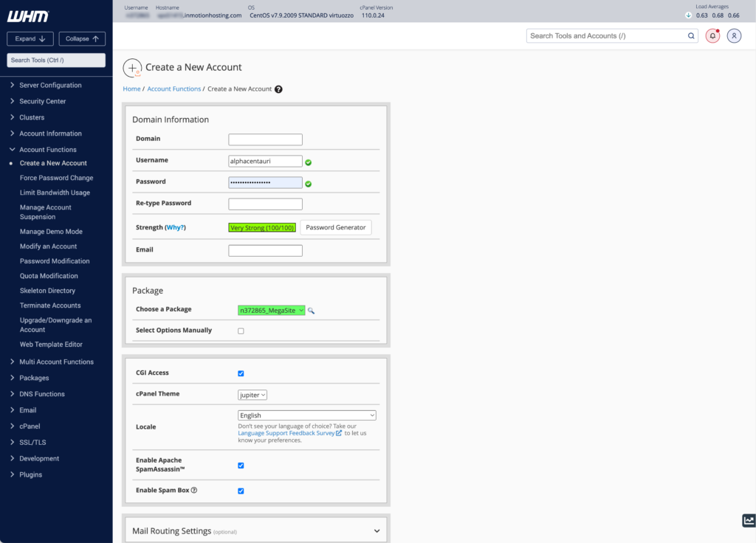Click into the Domain input field
756x543 pixels.
pos(265,139)
